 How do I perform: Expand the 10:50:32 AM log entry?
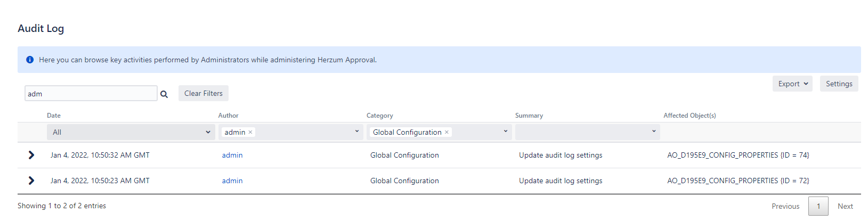(31, 155)
